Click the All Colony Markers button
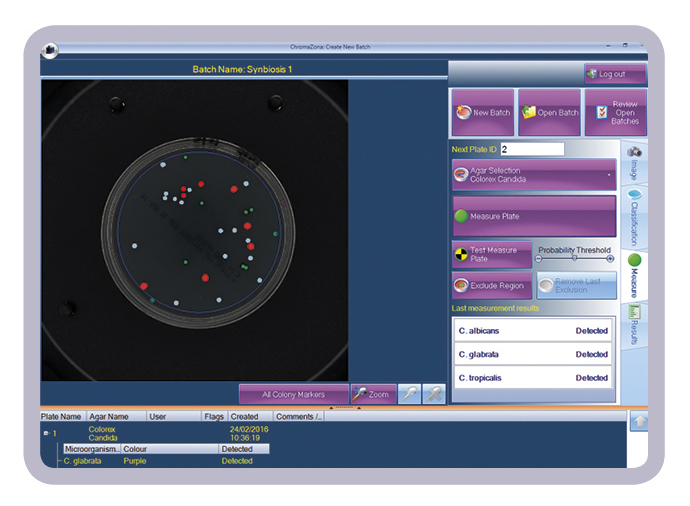 click(x=294, y=395)
